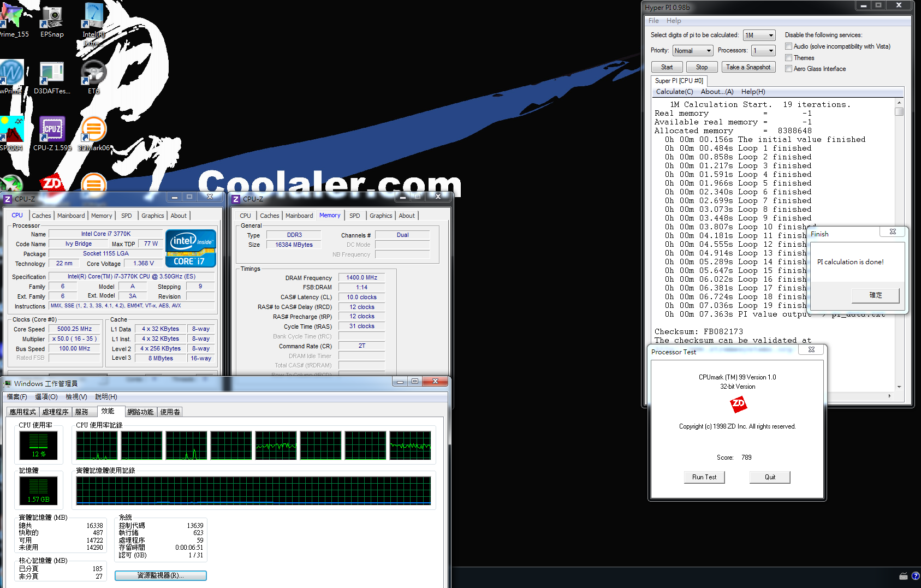Click the memory 1.57 GB meter
921x588 pixels.
pos(38,490)
